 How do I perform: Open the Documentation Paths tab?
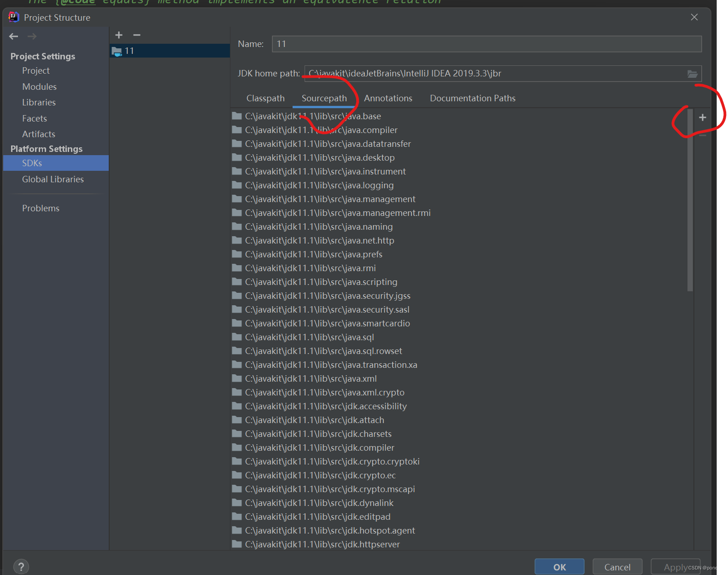(473, 98)
